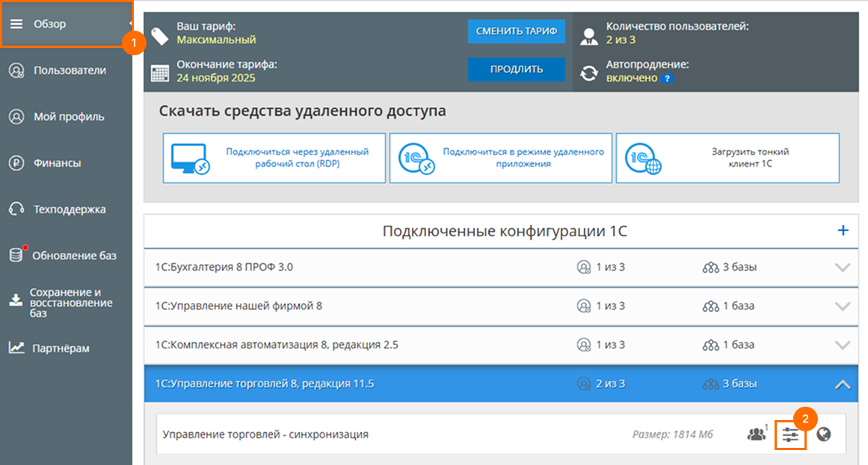Open the Пользователи section icon in sidebar
This screenshot has height=465, width=868.
coord(15,70)
